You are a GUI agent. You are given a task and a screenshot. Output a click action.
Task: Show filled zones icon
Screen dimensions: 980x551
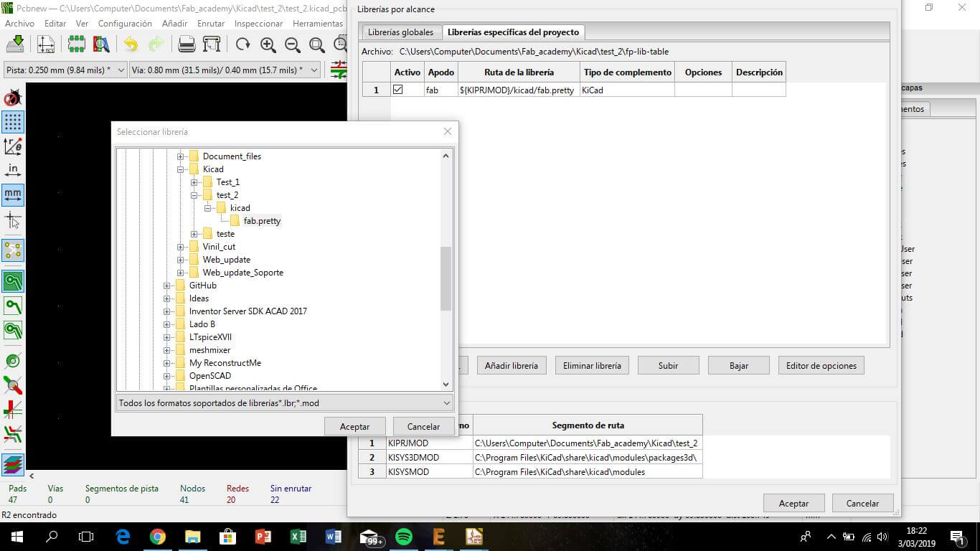click(x=13, y=281)
